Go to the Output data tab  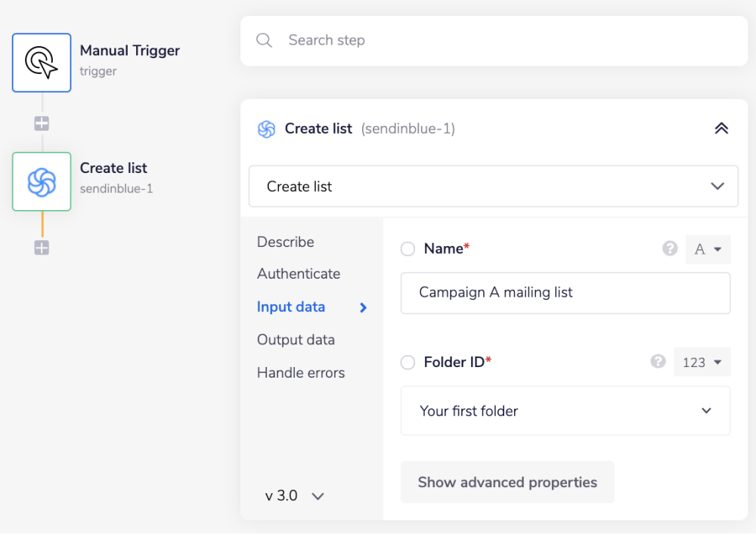click(296, 340)
